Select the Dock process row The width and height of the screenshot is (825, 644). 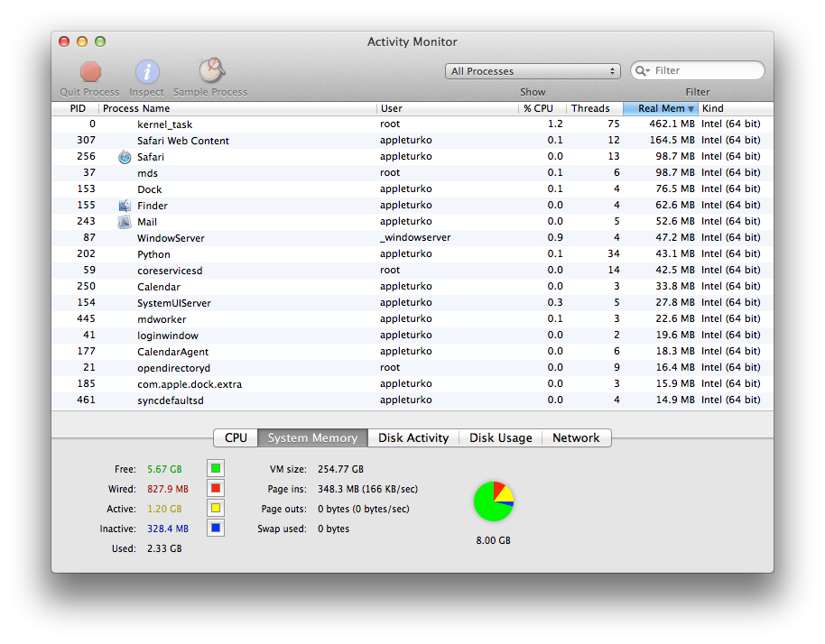click(x=412, y=189)
